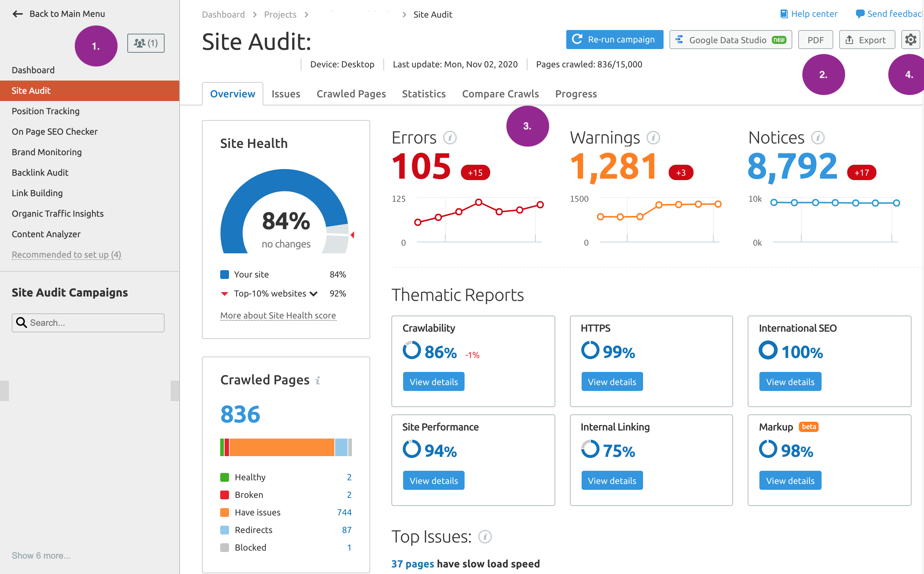924x574 pixels.
Task: Open the Progress tab
Action: point(576,94)
